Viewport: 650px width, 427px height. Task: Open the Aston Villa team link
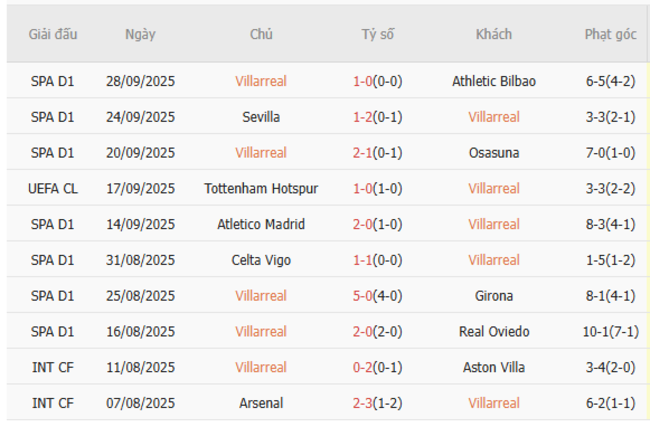tap(494, 367)
